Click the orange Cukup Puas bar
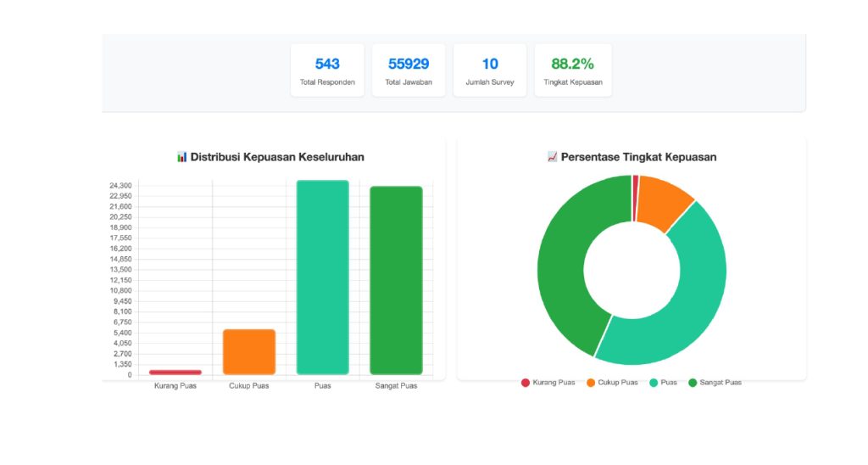Viewport: 868px width, 465px height. 249,352
